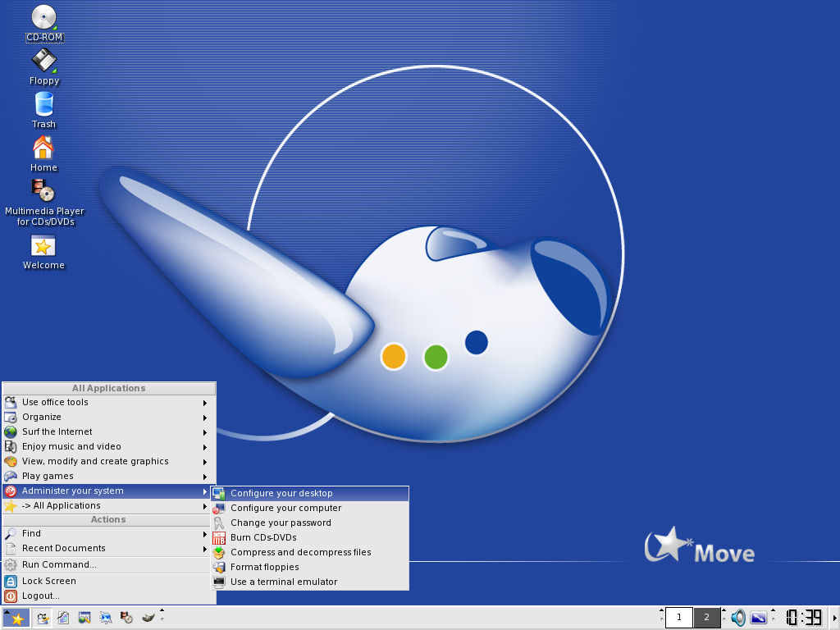The height and width of the screenshot is (630, 840).
Task: Open the Welcome desktop shortcut
Action: 44,252
